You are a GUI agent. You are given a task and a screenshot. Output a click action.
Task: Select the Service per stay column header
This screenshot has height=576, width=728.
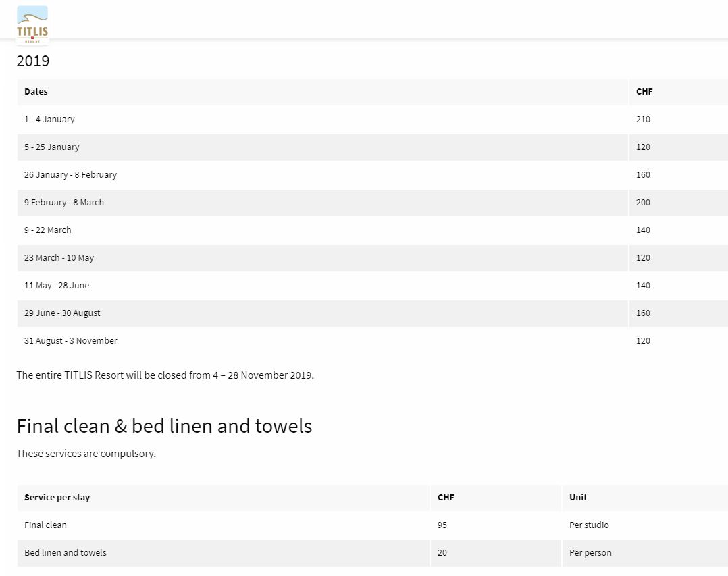click(57, 497)
